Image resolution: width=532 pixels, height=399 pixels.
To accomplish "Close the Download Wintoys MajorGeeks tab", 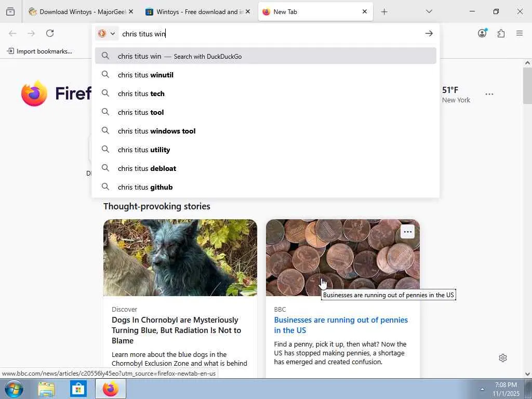I will (x=131, y=11).
